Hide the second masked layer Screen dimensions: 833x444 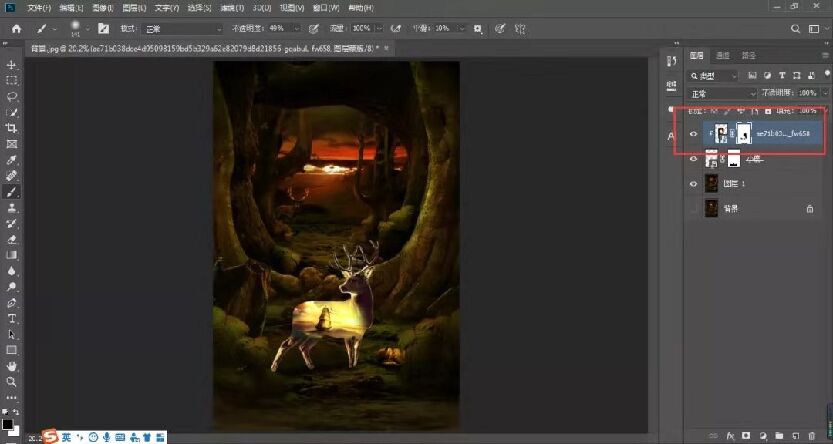pos(693,159)
